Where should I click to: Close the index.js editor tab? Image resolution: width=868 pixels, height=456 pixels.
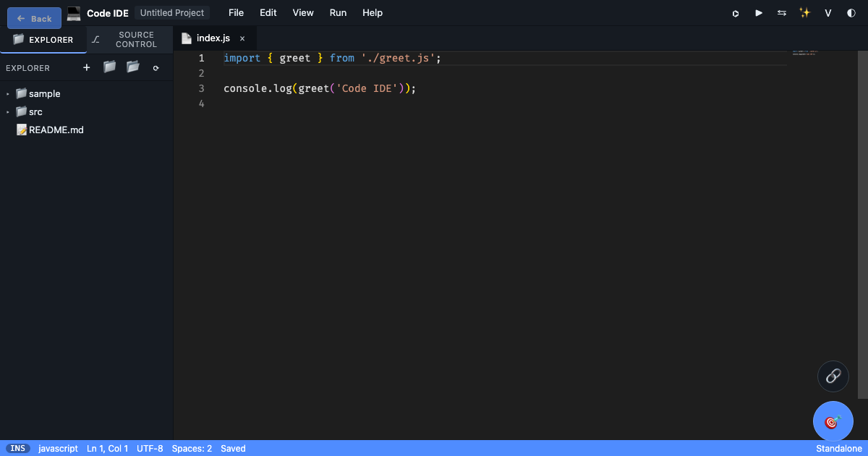(242, 39)
